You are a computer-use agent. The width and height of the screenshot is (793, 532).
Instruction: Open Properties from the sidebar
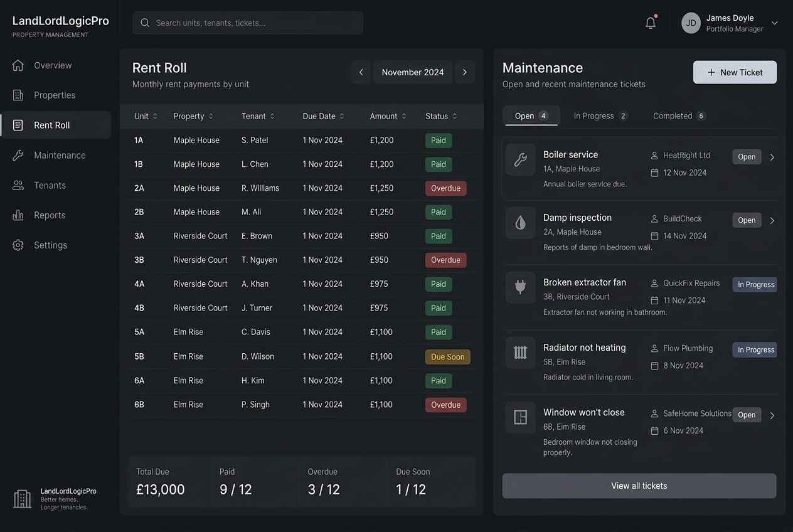pyautogui.click(x=55, y=95)
